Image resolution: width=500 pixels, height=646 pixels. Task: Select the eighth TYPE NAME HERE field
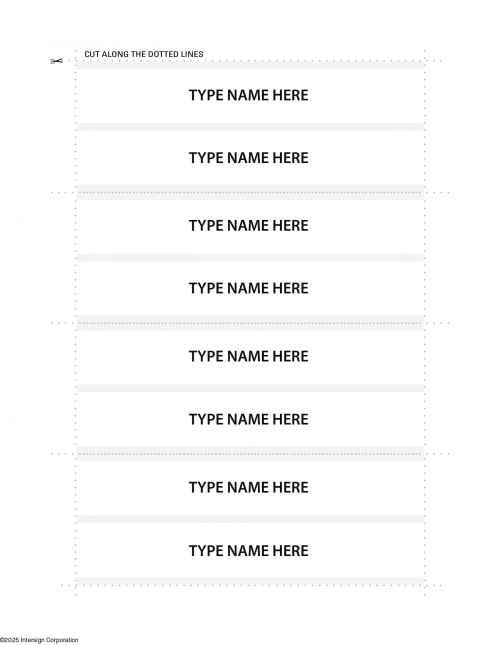coord(250,550)
